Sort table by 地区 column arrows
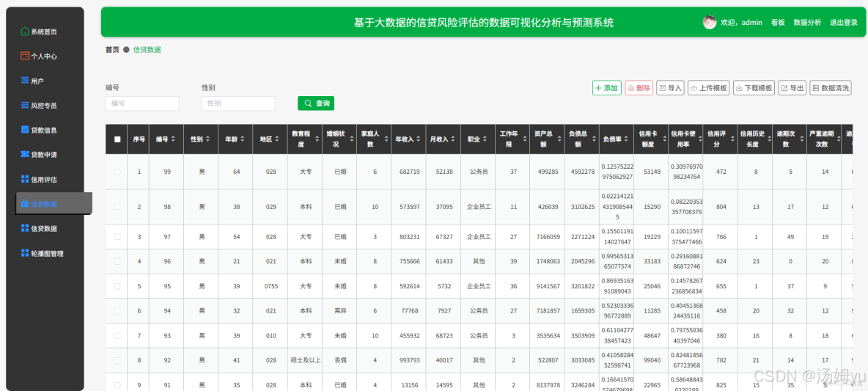 [x=277, y=139]
